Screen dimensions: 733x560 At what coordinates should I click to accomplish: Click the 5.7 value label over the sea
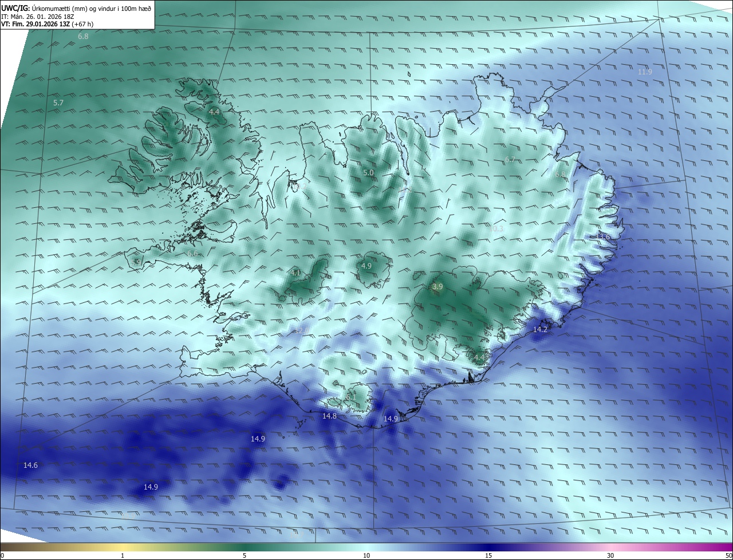point(58,103)
